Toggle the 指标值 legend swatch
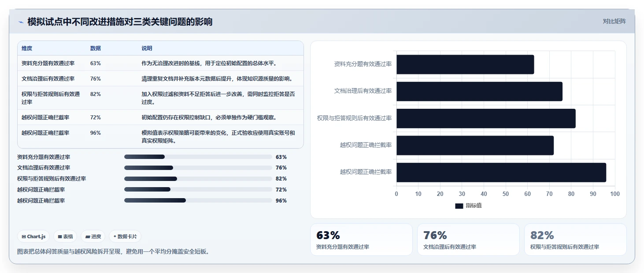Screen dimensions: 644x273 click(459, 206)
